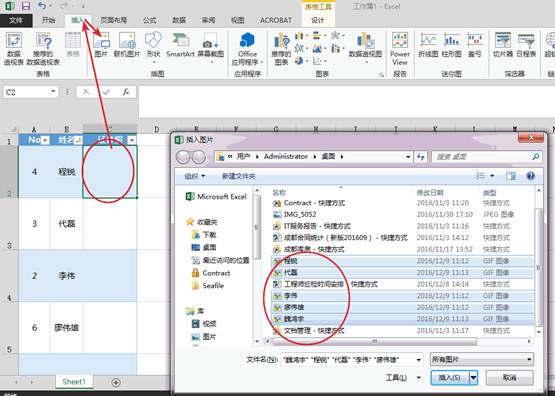This screenshot has height=396, width=555.
Task: Select the IMG_5052 JPEG file
Action: 402,214
